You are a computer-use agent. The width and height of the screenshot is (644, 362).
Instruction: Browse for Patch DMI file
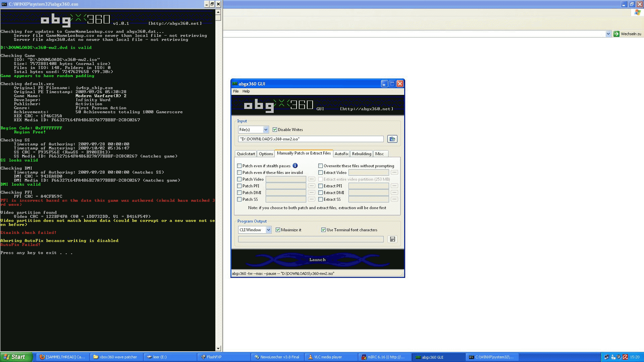pyautogui.click(x=312, y=192)
